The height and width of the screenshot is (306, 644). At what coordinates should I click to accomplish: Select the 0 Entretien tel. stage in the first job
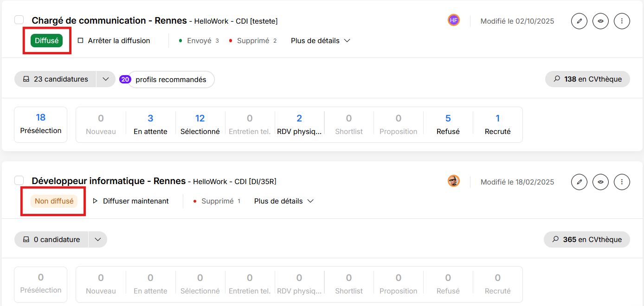[250, 125]
